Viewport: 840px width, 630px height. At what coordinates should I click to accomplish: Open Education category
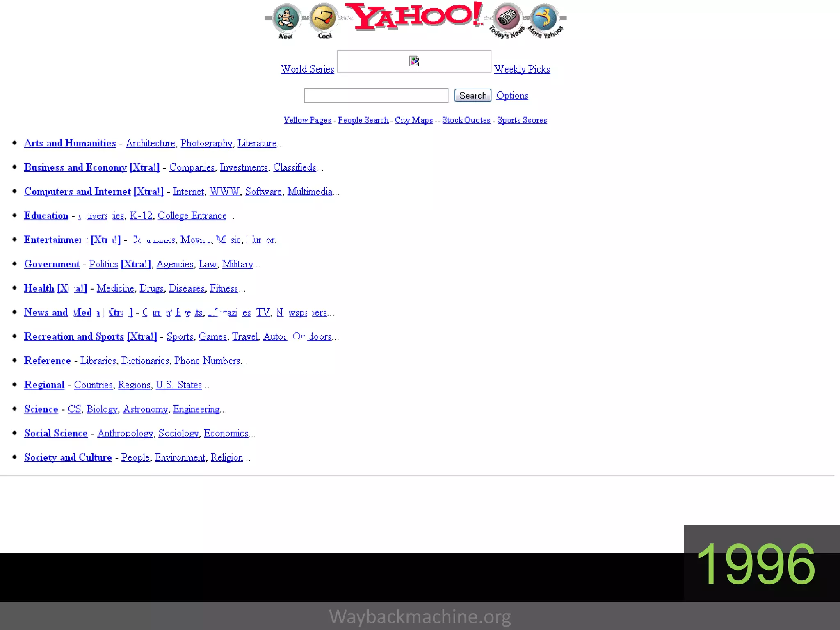[46, 216]
